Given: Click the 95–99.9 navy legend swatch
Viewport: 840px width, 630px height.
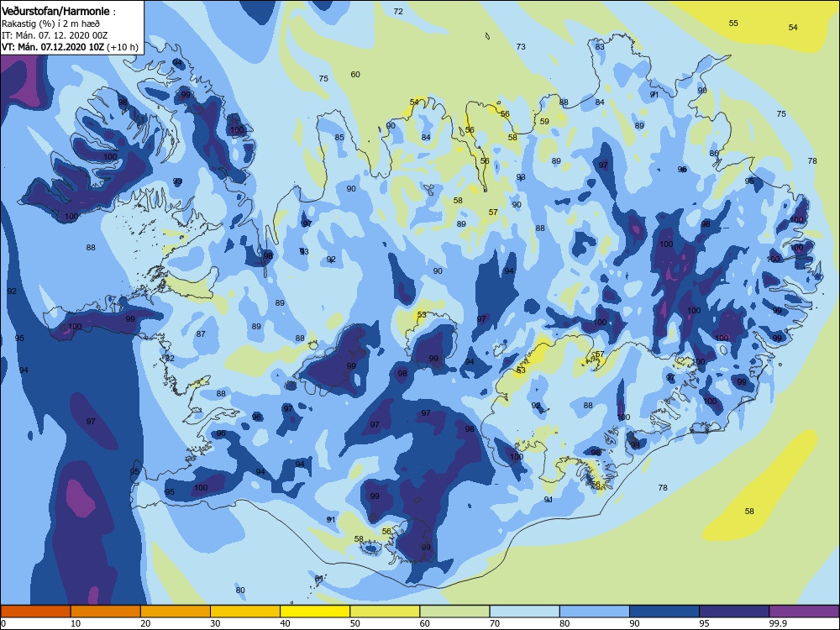Looking at the screenshot, I should 734,612.
